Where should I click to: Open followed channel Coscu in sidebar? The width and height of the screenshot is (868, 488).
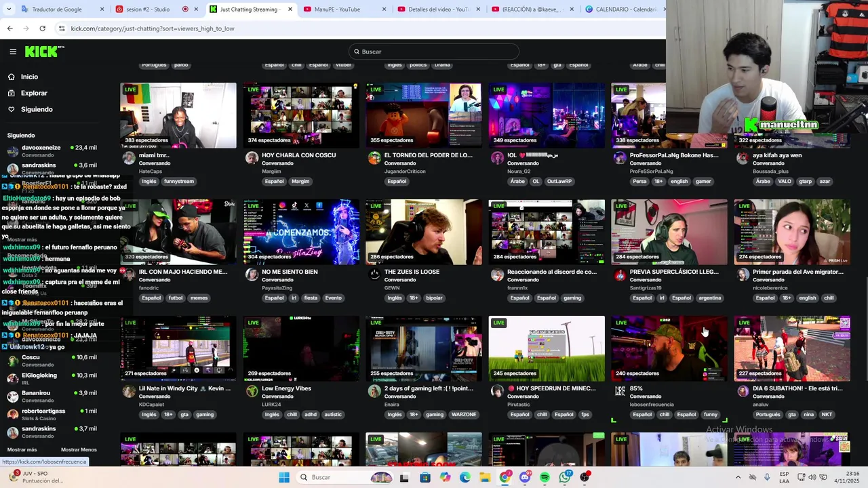coord(52,361)
